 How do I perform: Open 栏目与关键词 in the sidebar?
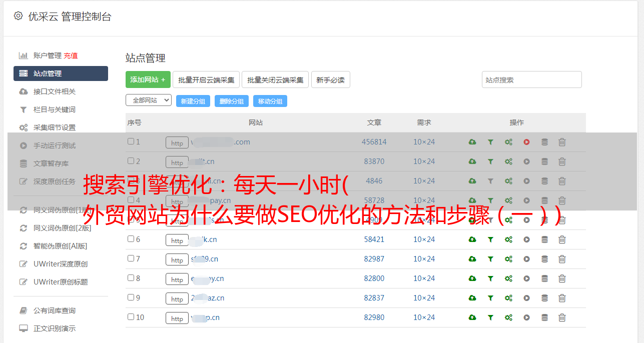point(55,109)
